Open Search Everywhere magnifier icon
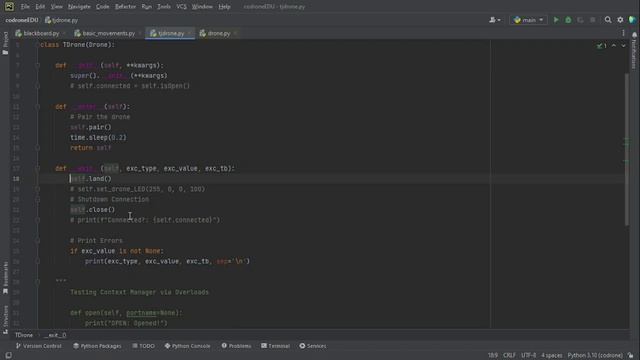Screen dimensions: 640x360 [x=608, y=20]
